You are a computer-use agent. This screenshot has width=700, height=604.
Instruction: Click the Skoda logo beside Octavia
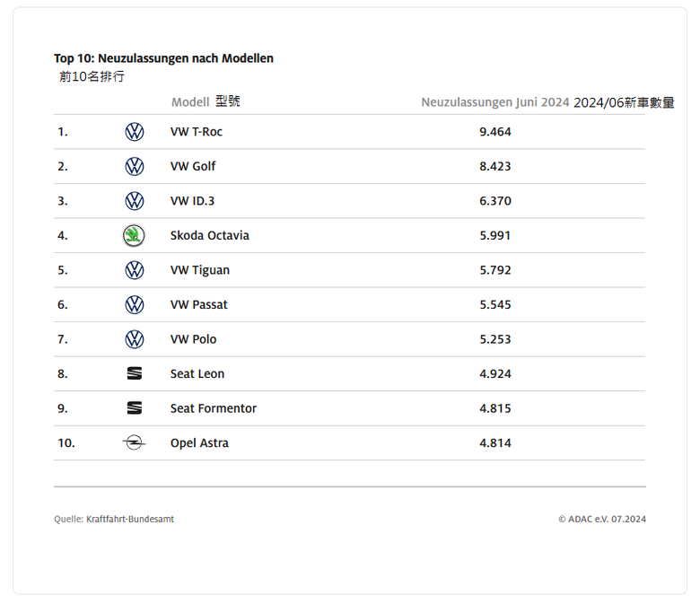tap(134, 236)
